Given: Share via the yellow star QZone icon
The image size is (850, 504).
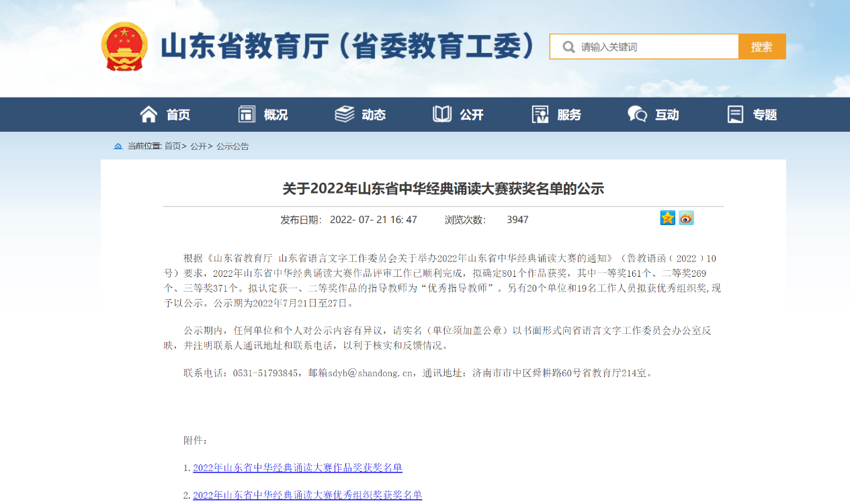Looking at the screenshot, I should point(667,218).
